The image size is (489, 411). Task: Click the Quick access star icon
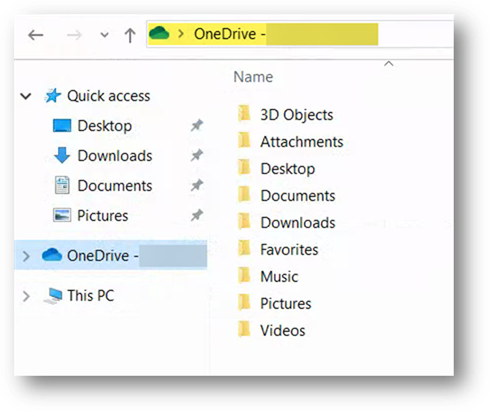pos(53,96)
